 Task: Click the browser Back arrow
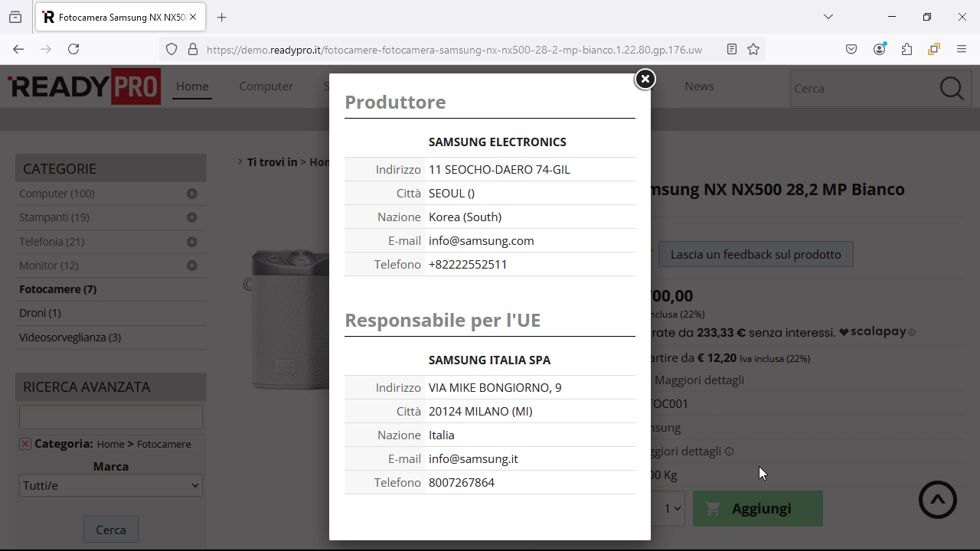pyautogui.click(x=18, y=49)
